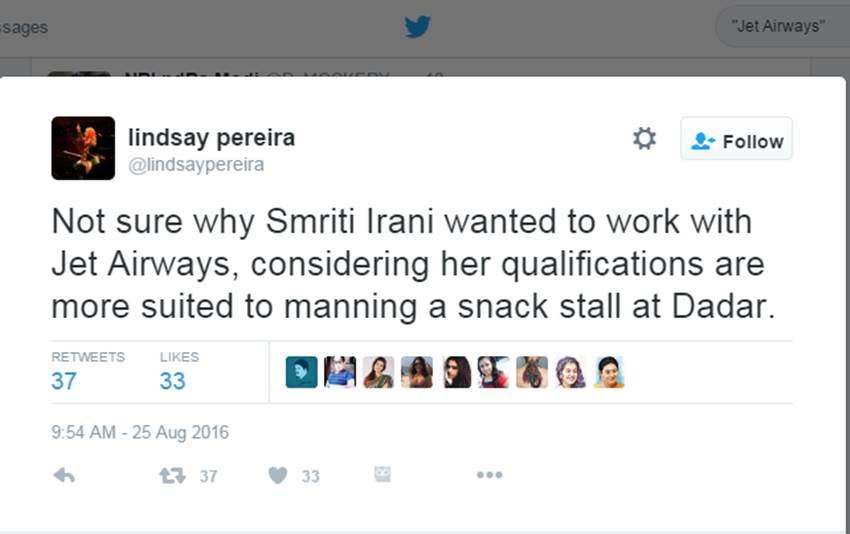Open the @lindsaypereira handle link
The width and height of the screenshot is (850, 534).
click(x=196, y=165)
